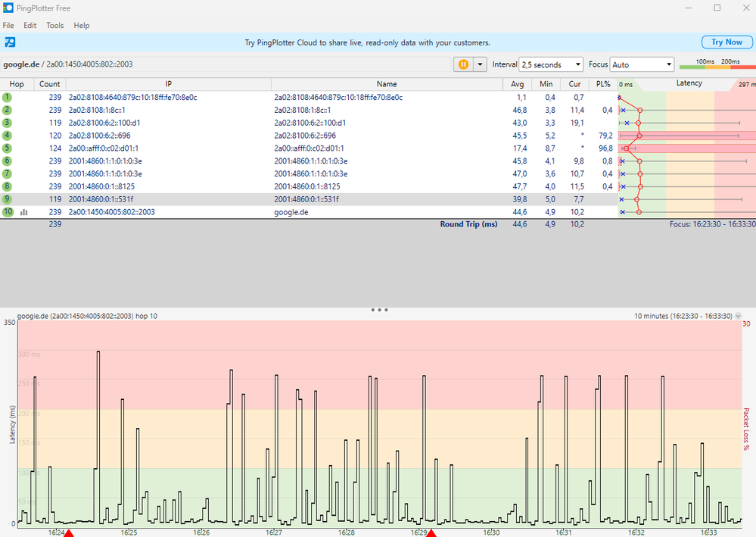Screen dimensions: 756x537
Task: Click the PingPlotter Cloud banner icon
Action: pyautogui.click(x=10, y=42)
